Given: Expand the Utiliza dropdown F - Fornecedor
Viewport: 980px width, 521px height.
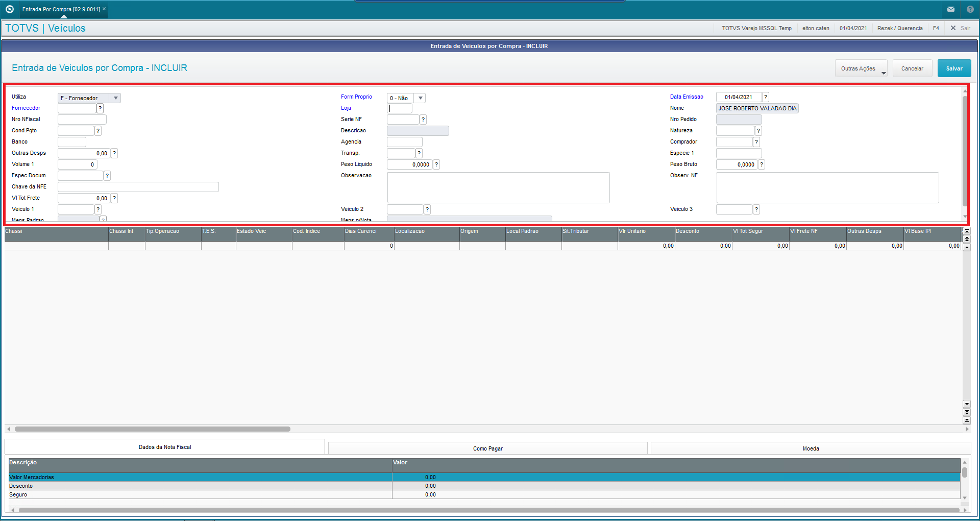Looking at the screenshot, I should 116,98.
